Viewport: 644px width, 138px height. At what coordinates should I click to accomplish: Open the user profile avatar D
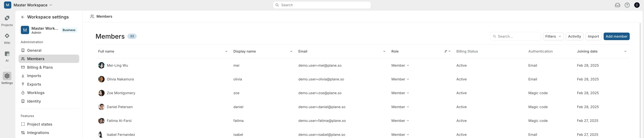click(x=637, y=5)
